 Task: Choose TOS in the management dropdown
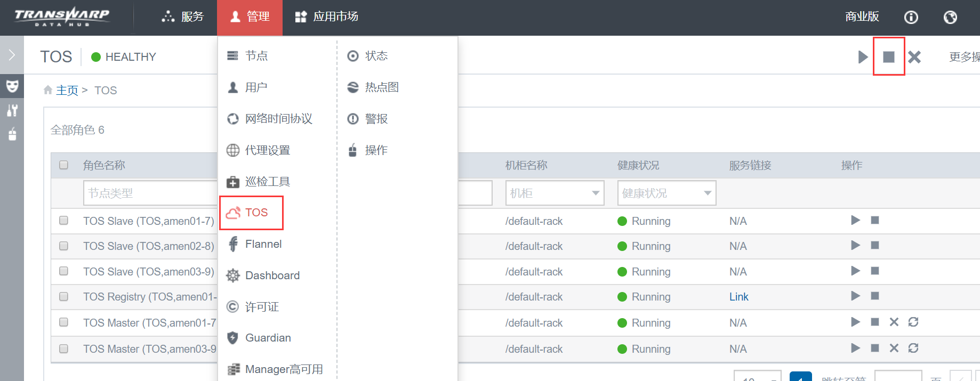(247, 213)
